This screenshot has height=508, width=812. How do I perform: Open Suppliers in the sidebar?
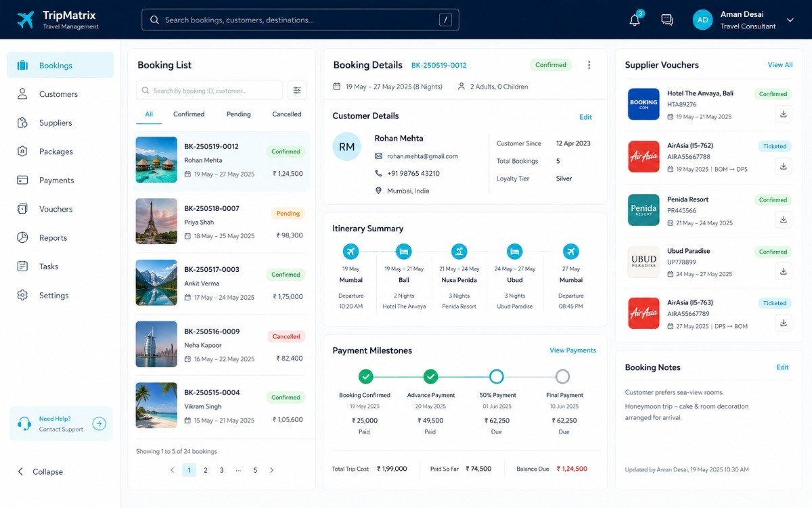coord(60,122)
